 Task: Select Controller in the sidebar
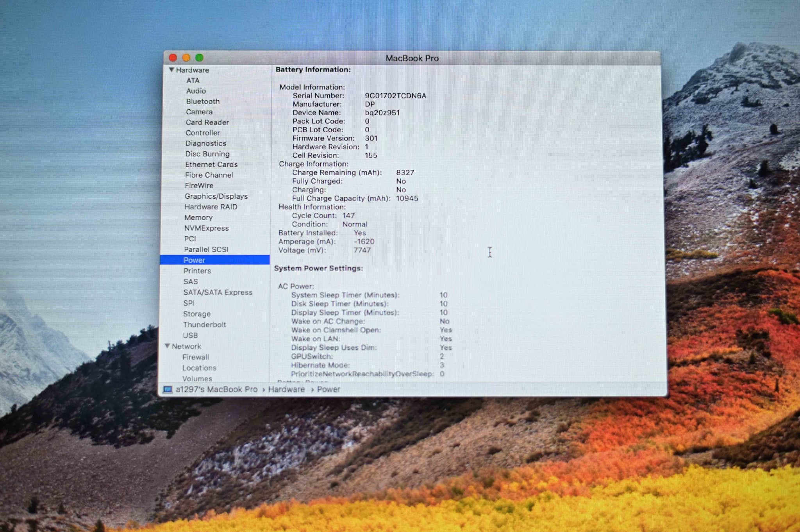(x=203, y=133)
